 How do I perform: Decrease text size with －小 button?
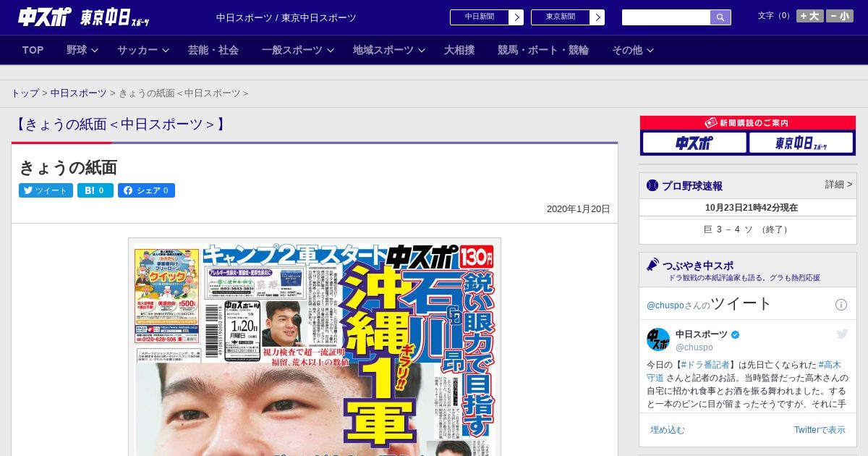click(x=840, y=16)
